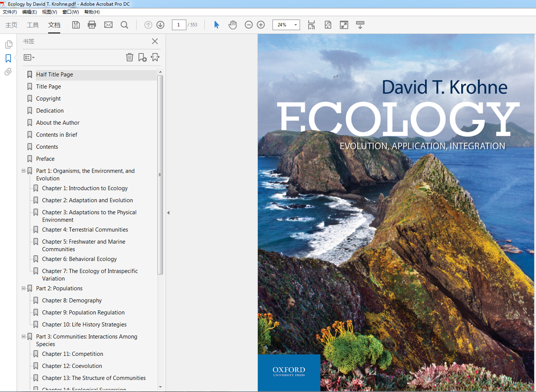Click the book cover page
This screenshot has width=536, height=392.
(396, 213)
